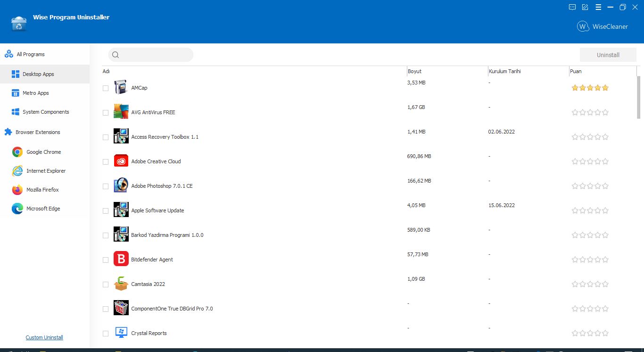Screen dimensions: 644x352
Task: Open the feedback message icon in title bar
Action: [x=572, y=7]
